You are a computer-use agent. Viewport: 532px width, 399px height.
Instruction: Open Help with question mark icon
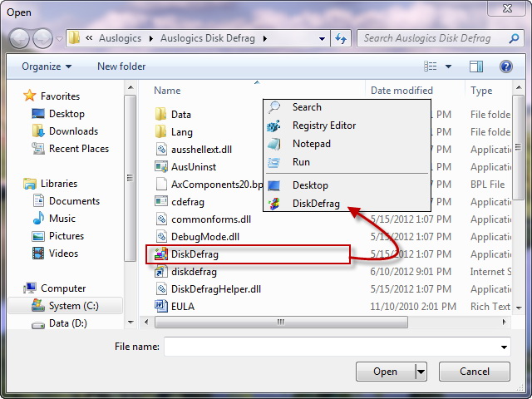coord(505,66)
